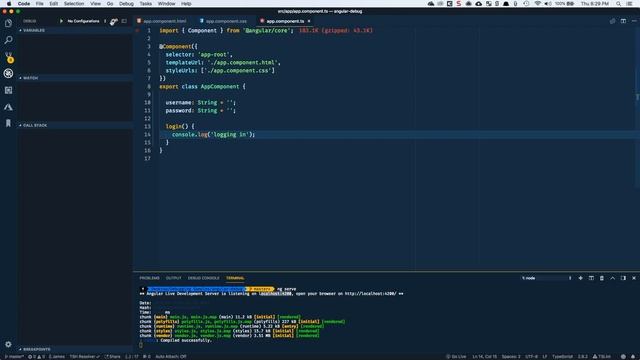Switch to the PROBLEMS panel tab
Viewport: 640px width, 360px height.
(x=149, y=278)
